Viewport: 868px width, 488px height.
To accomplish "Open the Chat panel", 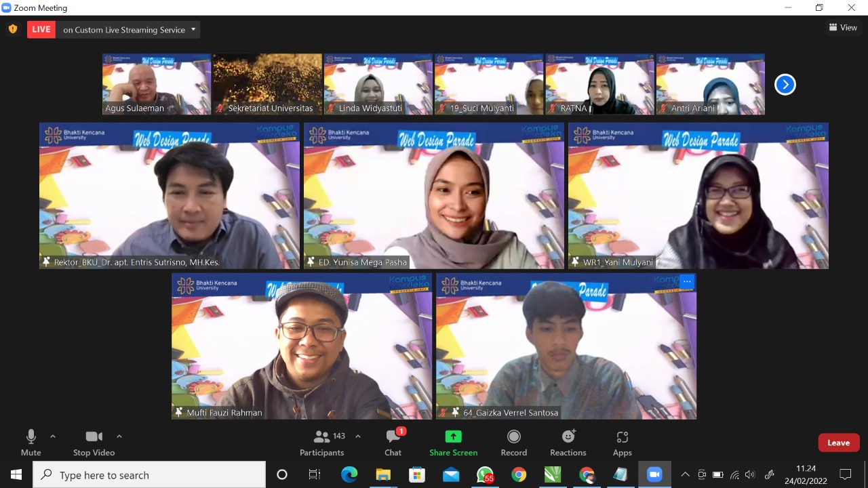I will tap(393, 443).
